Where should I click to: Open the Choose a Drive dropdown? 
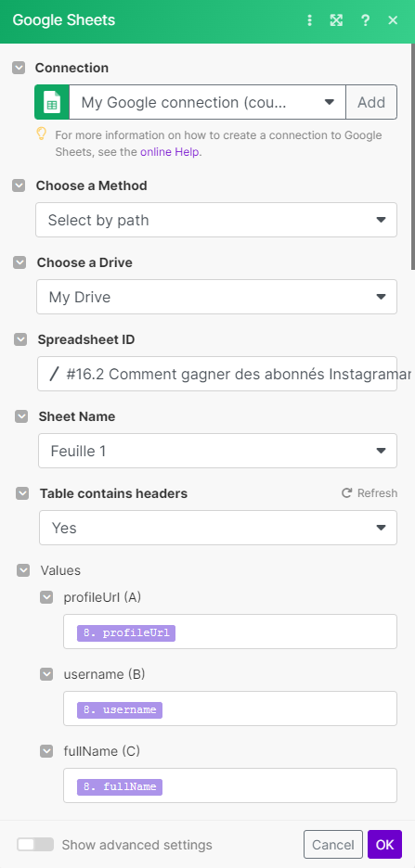(x=216, y=297)
